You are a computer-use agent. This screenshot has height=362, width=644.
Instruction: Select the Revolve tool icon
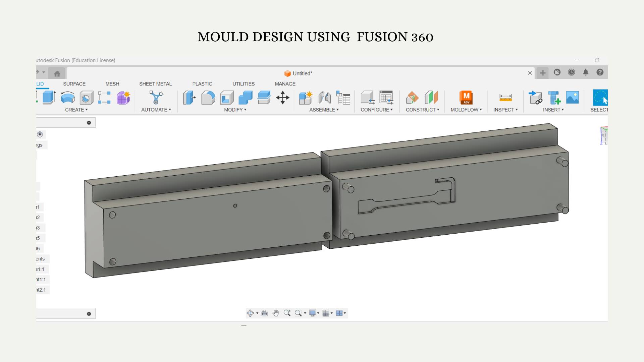point(68,98)
